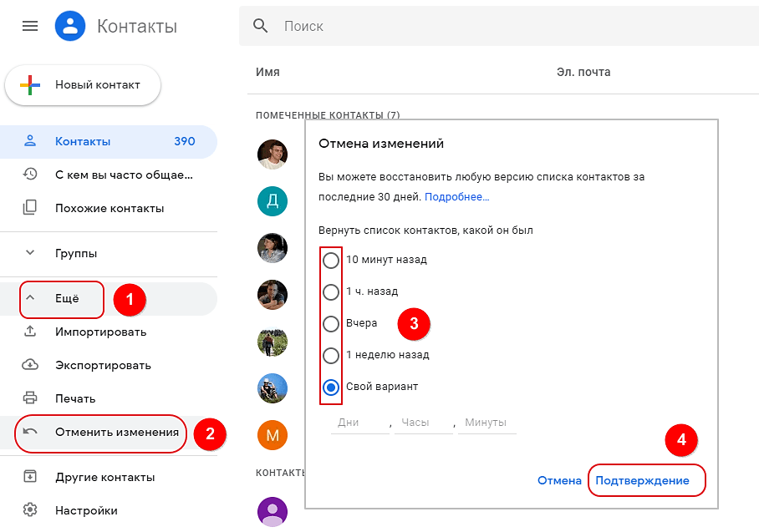Open Настройки via the gear icon
This screenshot has width=759, height=532.
(x=31, y=509)
